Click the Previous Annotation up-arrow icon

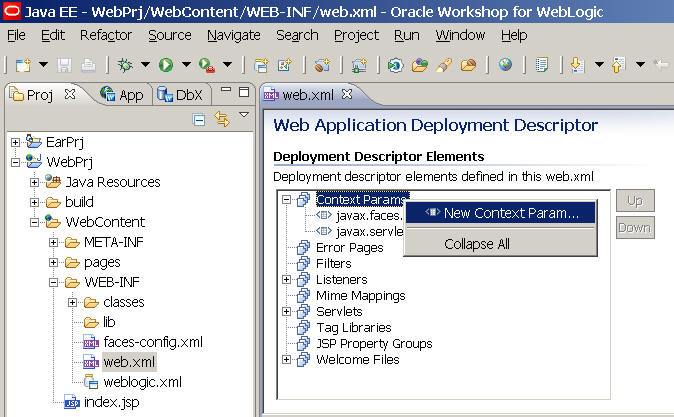[x=618, y=65]
